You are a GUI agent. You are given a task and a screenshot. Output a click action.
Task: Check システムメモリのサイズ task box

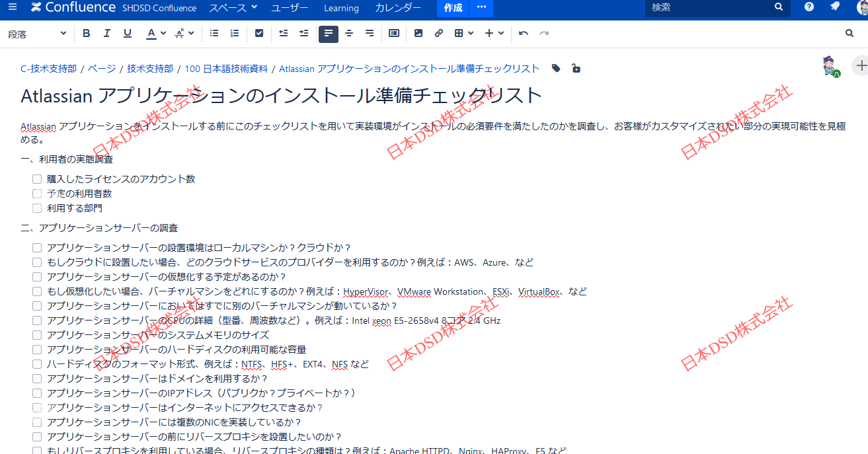pyautogui.click(x=37, y=335)
